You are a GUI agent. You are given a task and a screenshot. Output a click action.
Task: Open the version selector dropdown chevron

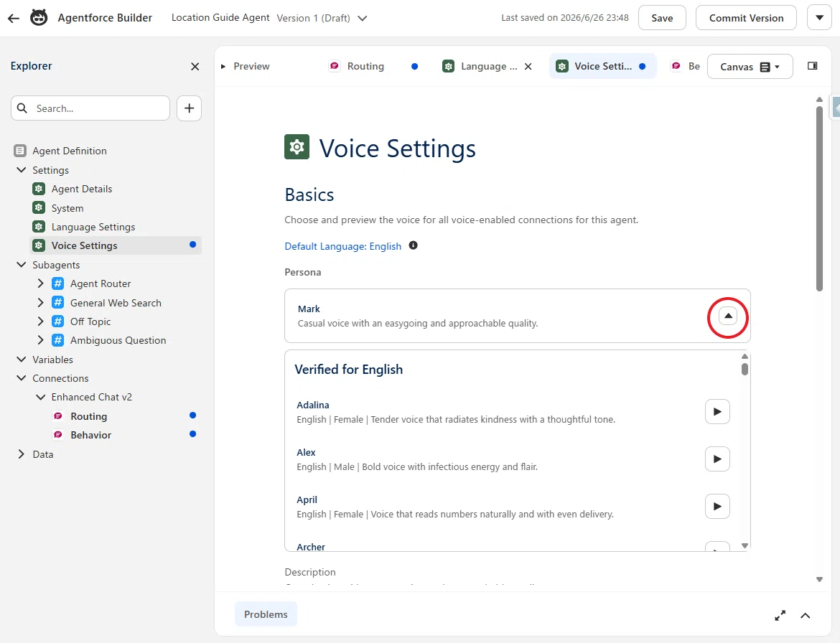coord(362,18)
